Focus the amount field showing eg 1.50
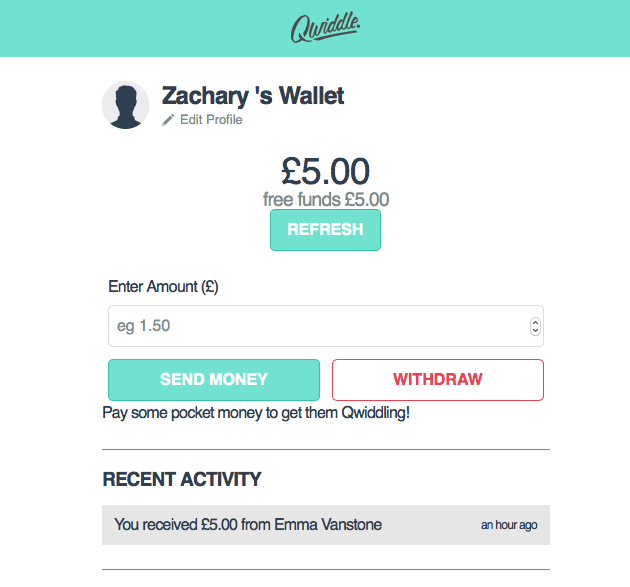The width and height of the screenshot is (630, 587). (x=326, y=326)
